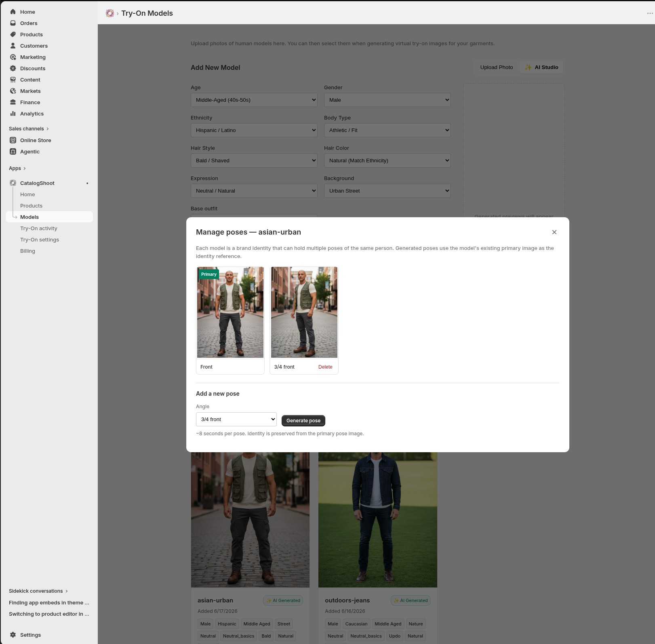Click the Hispanic tag on asian-urban
655x644 pixels.
tap(227, 624)
